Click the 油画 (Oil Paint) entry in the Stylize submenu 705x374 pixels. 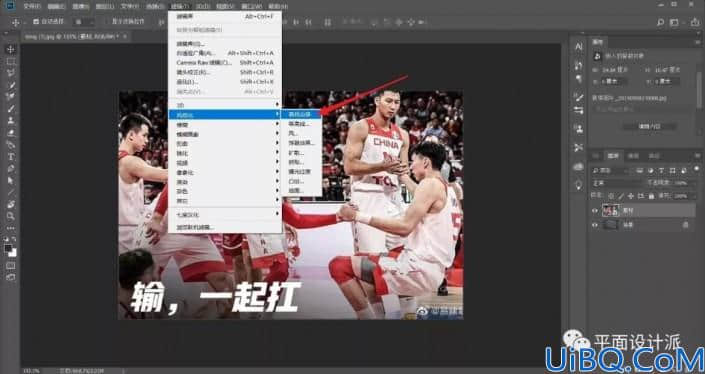[x=302, y=191]
